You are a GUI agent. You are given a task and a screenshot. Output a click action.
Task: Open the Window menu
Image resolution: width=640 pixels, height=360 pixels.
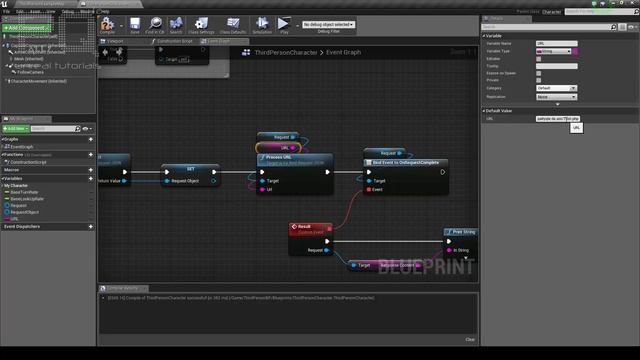[87, 11]
